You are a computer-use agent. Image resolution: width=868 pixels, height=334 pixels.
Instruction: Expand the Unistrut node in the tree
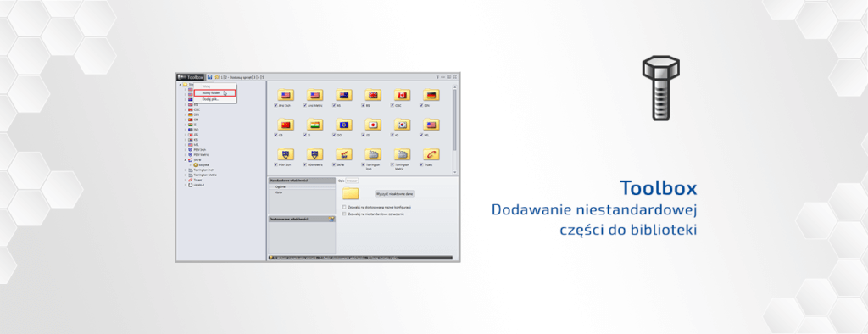click(186, 185)
